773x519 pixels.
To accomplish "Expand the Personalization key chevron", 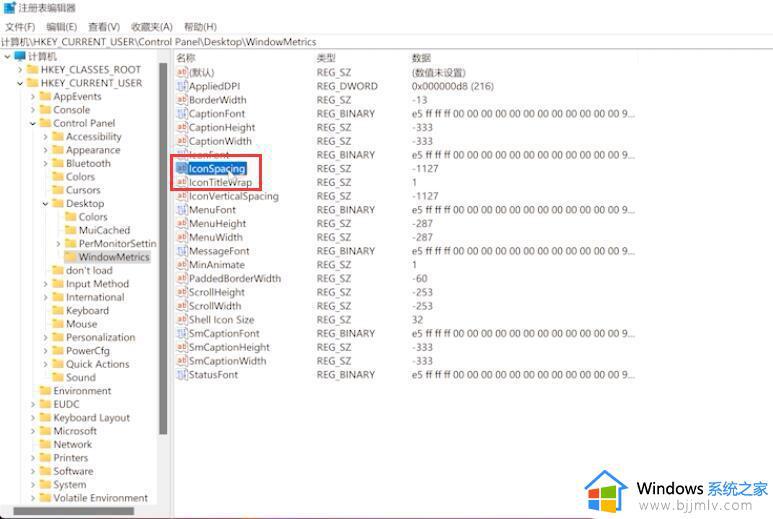I will [46, 338].
